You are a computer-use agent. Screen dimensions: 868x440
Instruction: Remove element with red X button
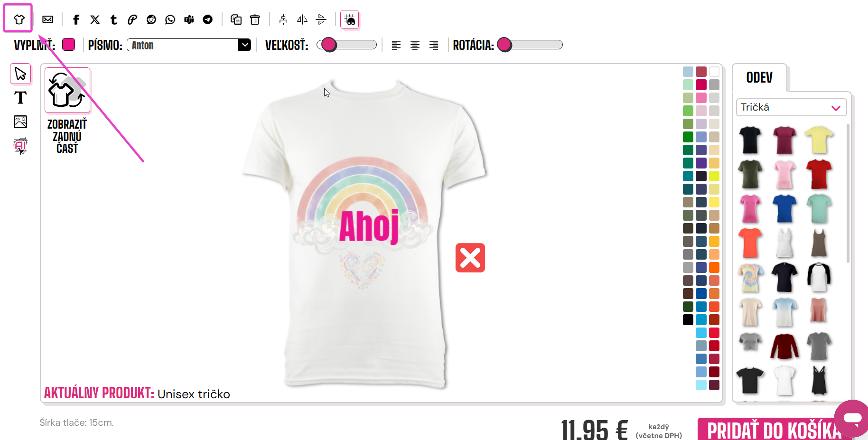pos(470,258)
